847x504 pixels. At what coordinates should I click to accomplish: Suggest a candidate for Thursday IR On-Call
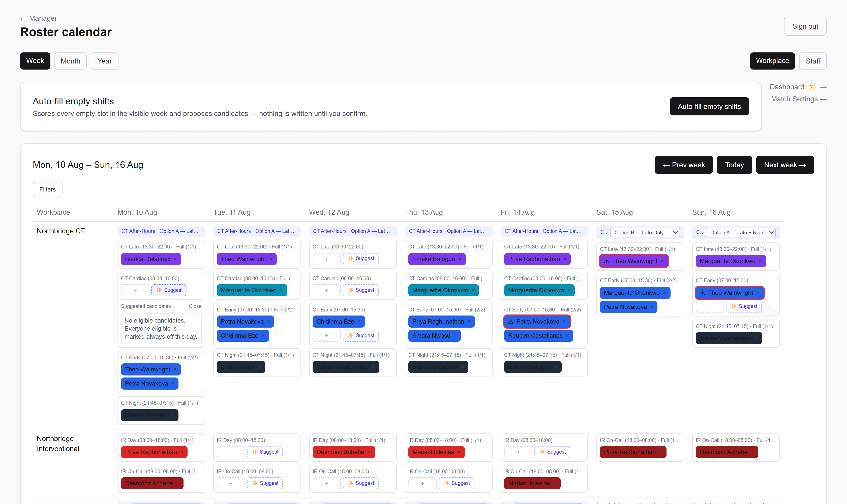point(457,483)
